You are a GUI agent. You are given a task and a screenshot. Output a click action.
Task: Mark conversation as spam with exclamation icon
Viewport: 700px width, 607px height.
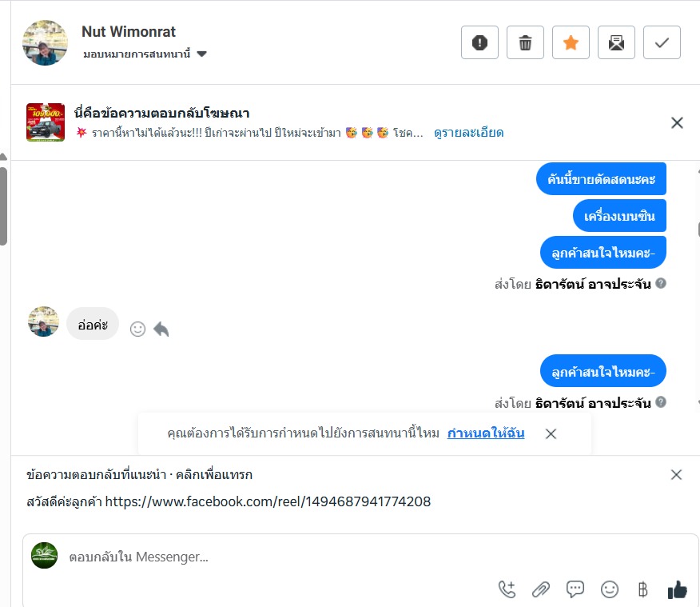pyautogui.click(x=479, y=42)
